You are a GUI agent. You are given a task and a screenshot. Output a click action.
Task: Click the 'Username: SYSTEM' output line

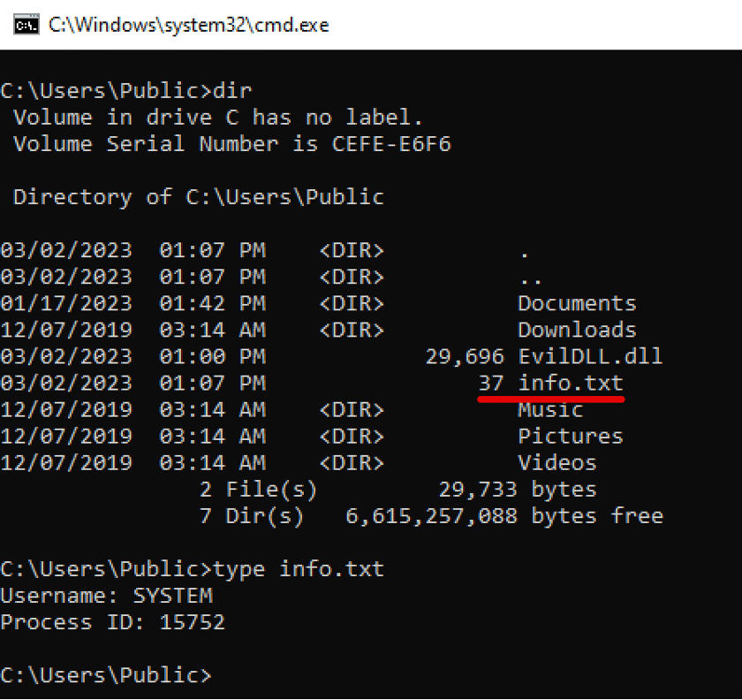point(107,596)
